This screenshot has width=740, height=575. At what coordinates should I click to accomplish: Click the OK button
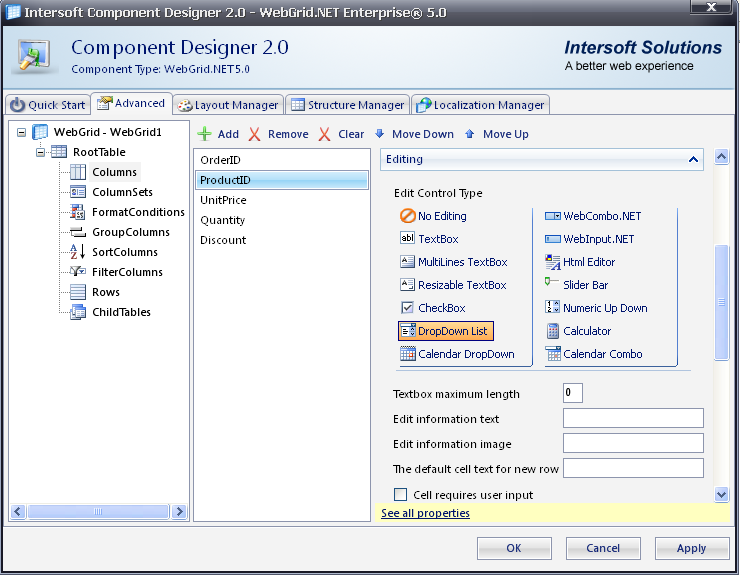[x=514, y=548]
